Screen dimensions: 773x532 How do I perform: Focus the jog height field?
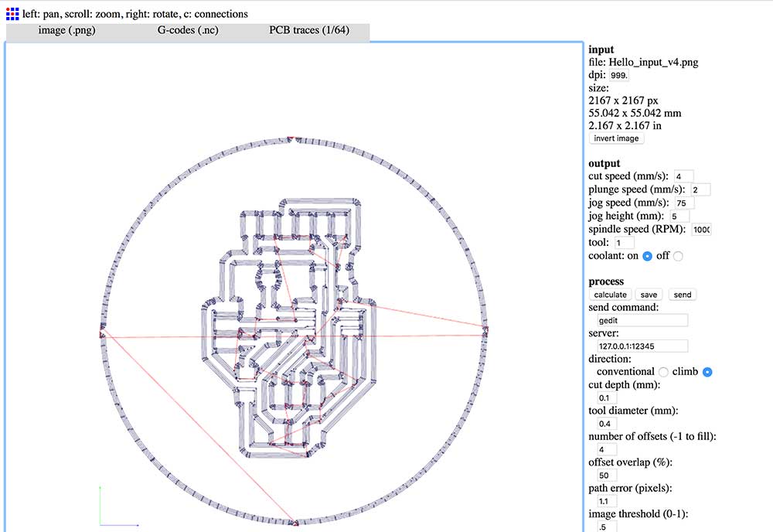click(x=679, y=217)
